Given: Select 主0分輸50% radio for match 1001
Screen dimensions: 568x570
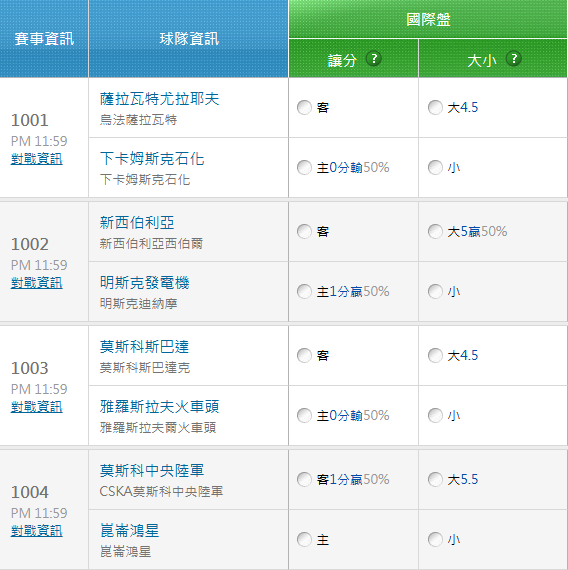Looking at the screenshot, I should coord(304,168).
